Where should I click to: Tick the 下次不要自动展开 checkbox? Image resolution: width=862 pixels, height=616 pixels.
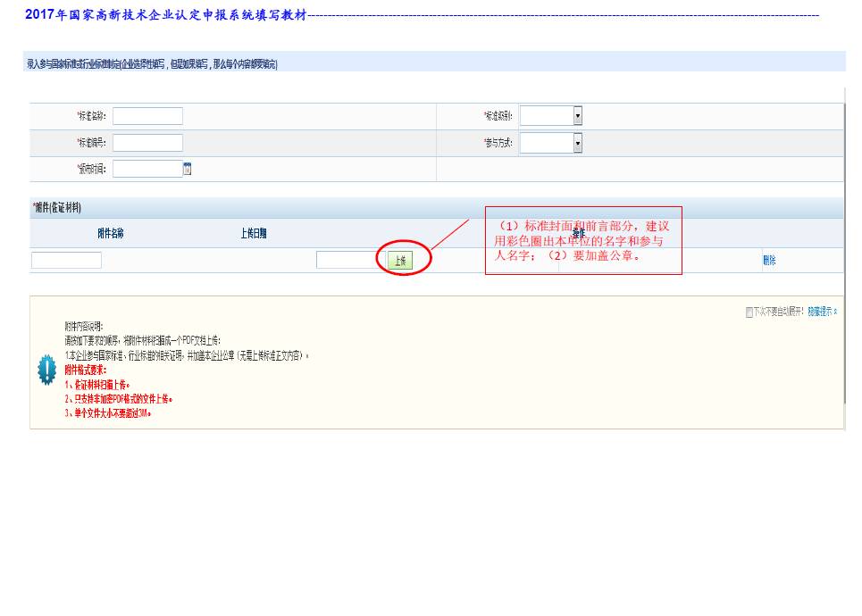point(749,312)
